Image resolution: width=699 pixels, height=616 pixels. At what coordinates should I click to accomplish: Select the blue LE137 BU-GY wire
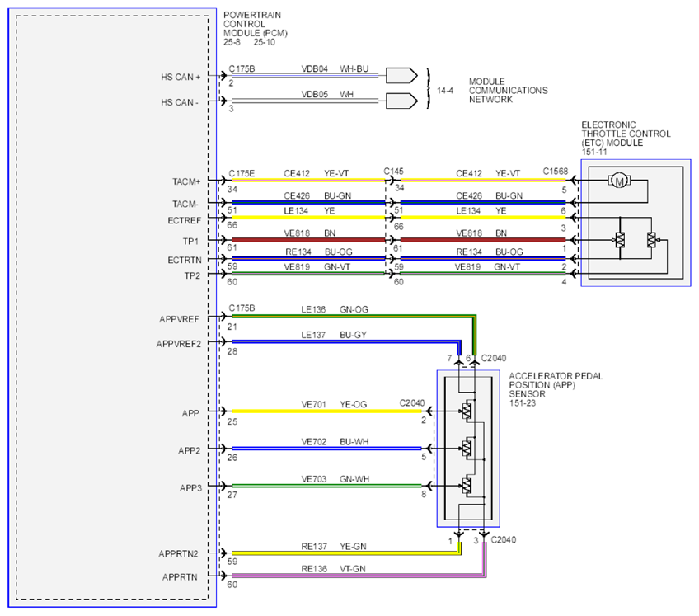tap(346, 342)
